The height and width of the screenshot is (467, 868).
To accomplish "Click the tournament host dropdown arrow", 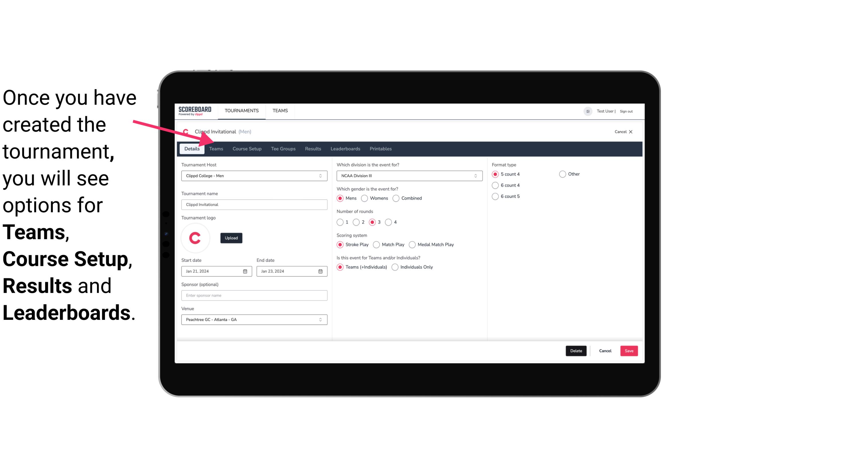I will tap(321, 176).
